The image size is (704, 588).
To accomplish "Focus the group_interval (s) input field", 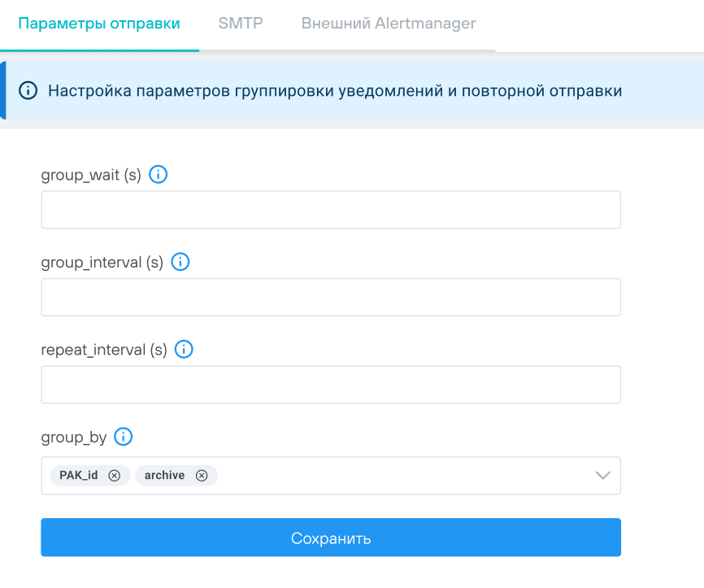I will click(x=331, y=297).
